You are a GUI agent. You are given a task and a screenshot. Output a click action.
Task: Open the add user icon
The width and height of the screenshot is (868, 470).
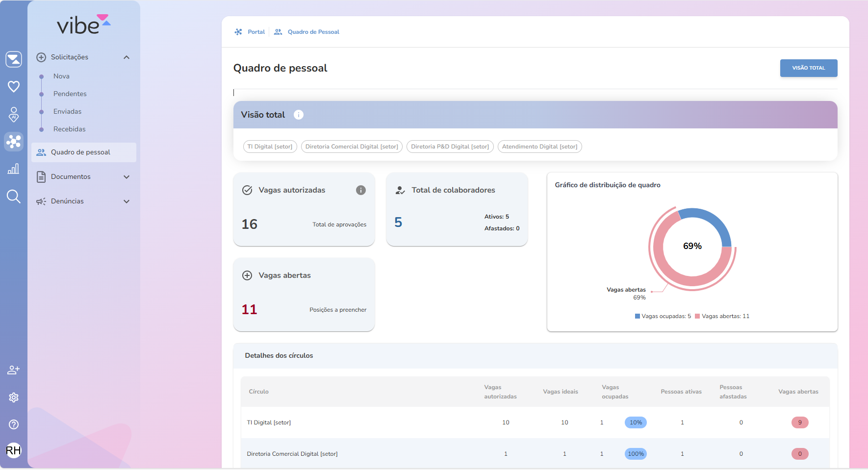(14, 370)
